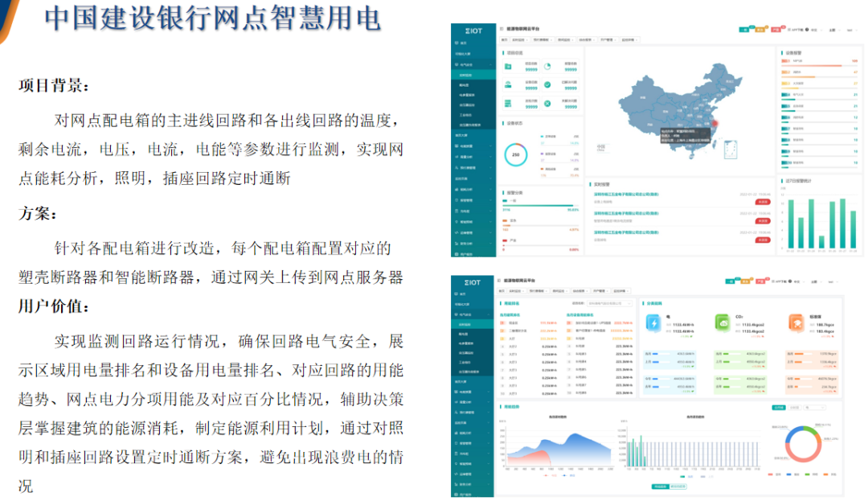Click the pie chart icon in project overview

pos(547,67)
